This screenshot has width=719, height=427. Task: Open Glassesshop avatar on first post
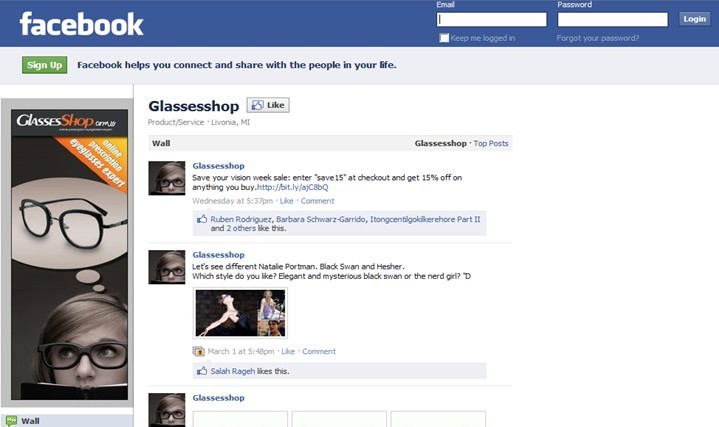point(167,178)
